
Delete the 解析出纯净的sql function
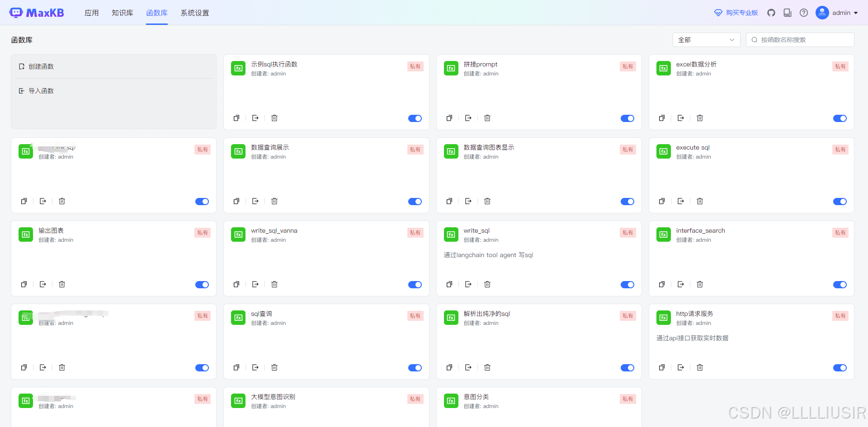487,367
